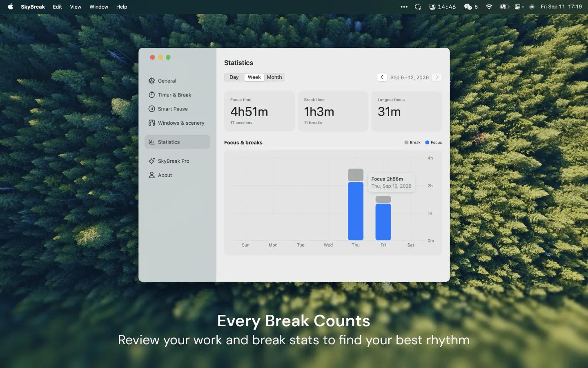
Task: Click the "Thu, Sep 10, 2026" tooltip date
Action: [x=391, y=186]
